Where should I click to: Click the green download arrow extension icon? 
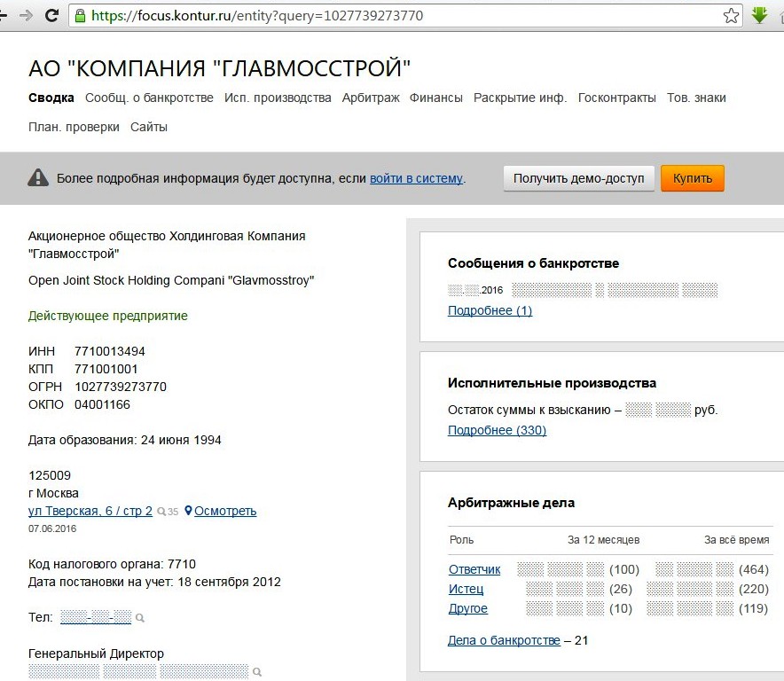pyautogui.click(x=759, y=15)
